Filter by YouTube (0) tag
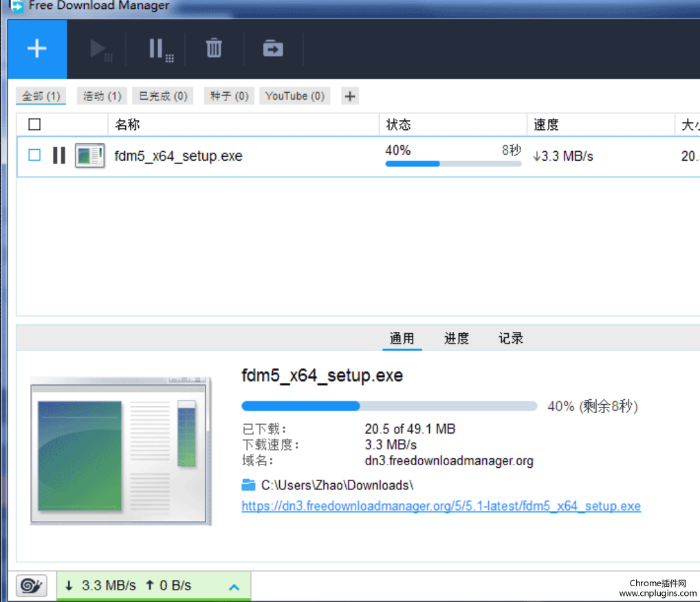The height and width of the screenshot is (602, 700). (294, 96)
